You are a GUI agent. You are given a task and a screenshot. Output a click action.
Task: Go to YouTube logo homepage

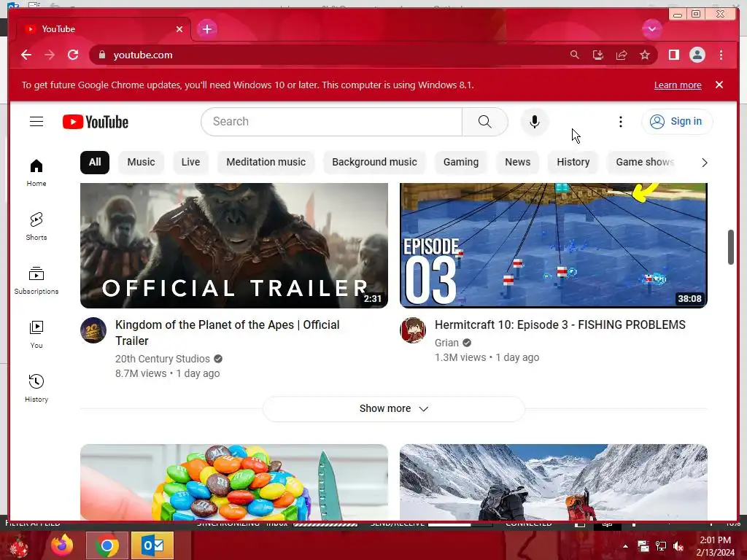coord(96,122)
